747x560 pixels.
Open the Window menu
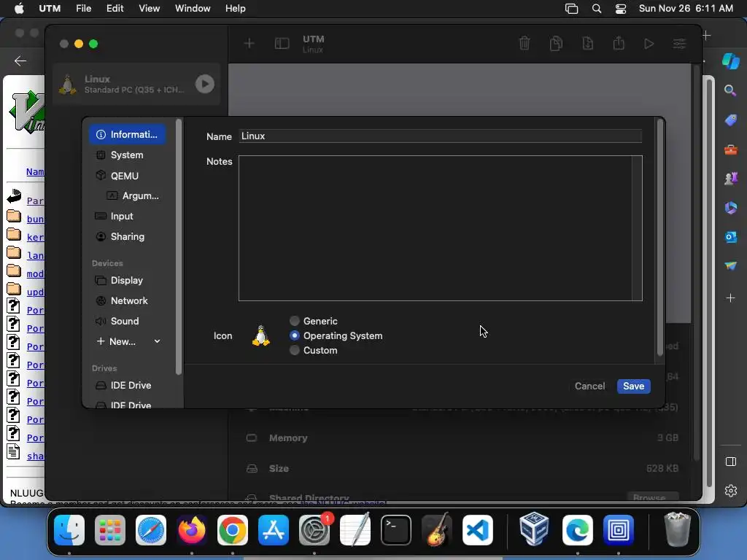pyautogui.click(x=193, y=9)
